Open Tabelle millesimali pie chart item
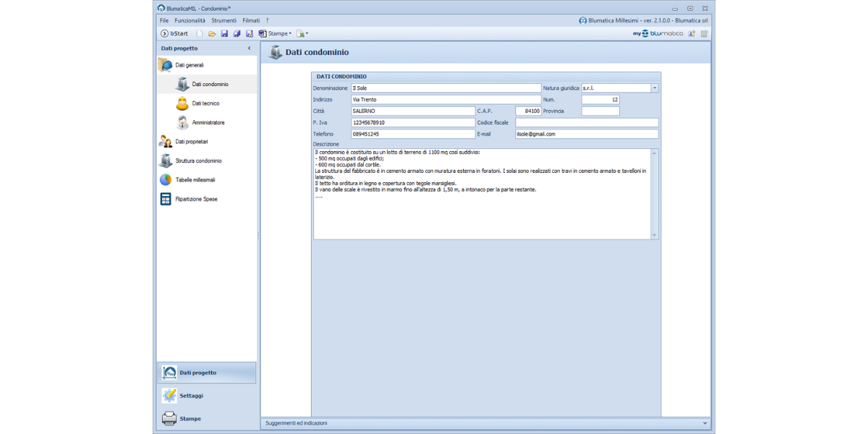Screen dimensions: 868x434 tap(195, 180)
